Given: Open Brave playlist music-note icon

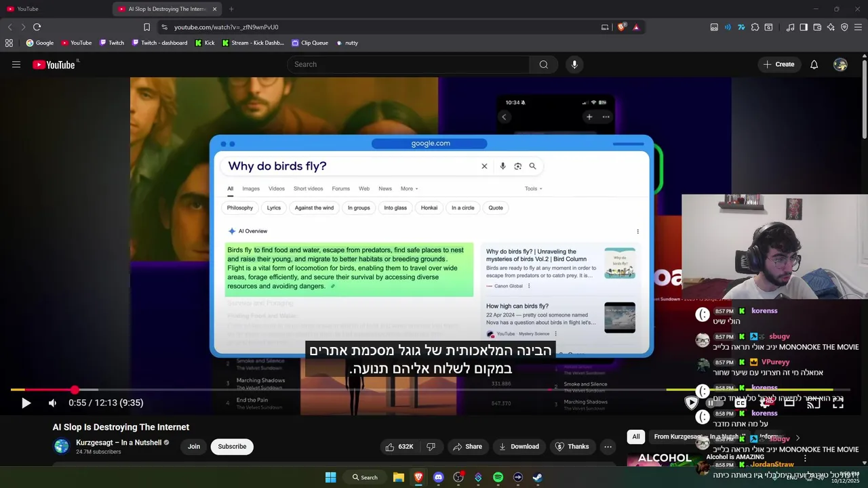Looking at the screenshot, I should 790,27.
